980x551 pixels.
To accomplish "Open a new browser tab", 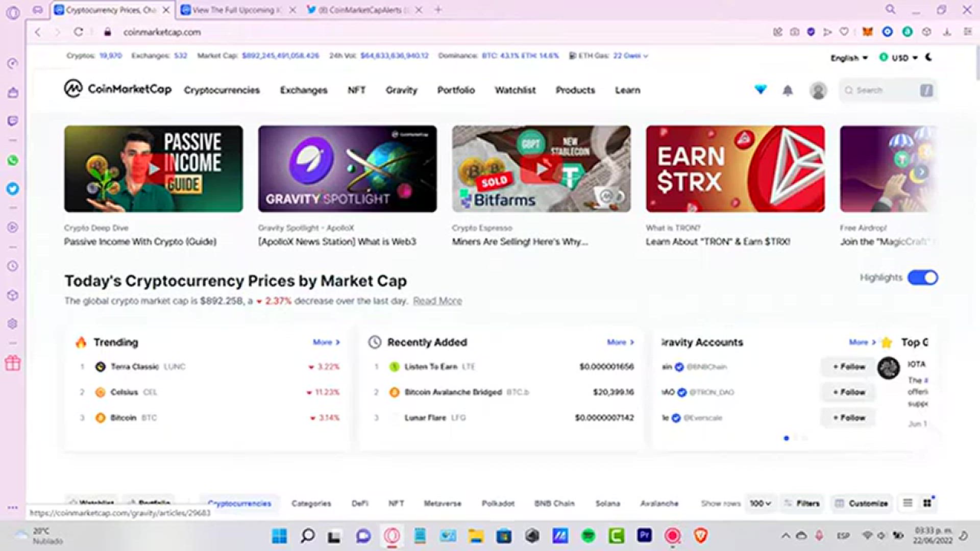I will point(438,10).
